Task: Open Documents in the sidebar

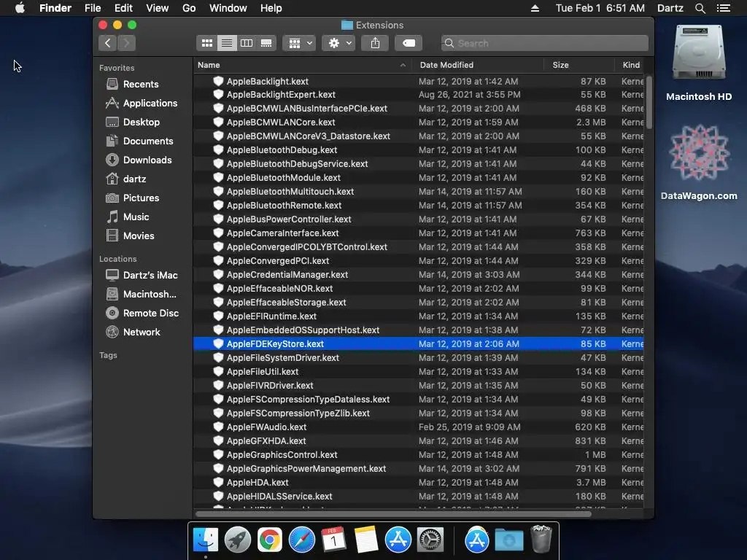Action: point(148,141)
